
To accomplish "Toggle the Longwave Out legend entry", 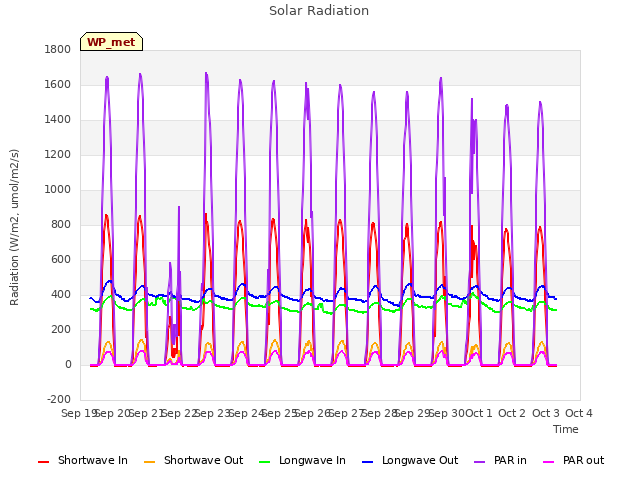I will click(410, 460).
